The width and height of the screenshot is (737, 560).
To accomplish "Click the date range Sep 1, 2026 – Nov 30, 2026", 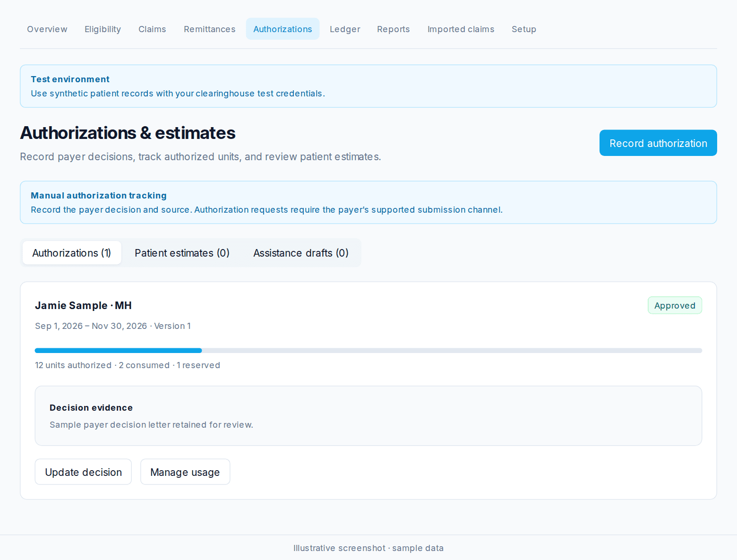I will tap(91, 326).
